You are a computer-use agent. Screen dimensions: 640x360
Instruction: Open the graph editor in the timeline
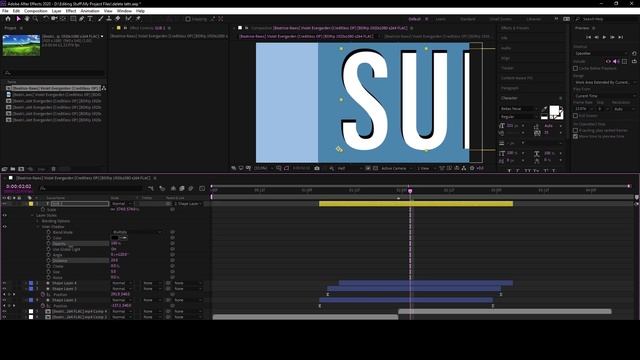click(202, 188)
